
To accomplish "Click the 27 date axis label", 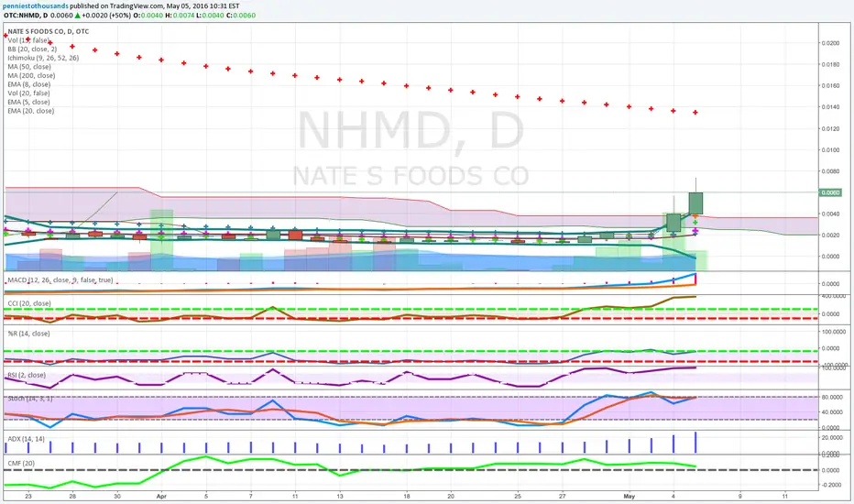I will 562,497.
